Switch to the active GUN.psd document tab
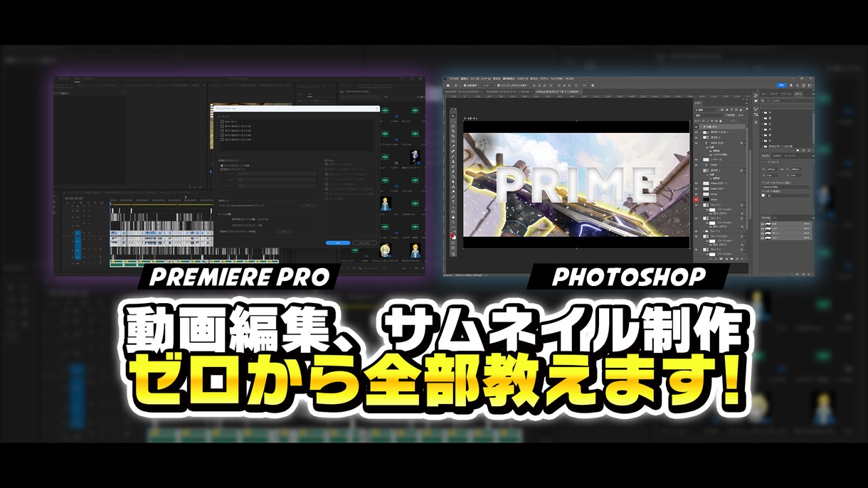Image resolution: width=868 pixels, height=488 pixels. point(559,92)
